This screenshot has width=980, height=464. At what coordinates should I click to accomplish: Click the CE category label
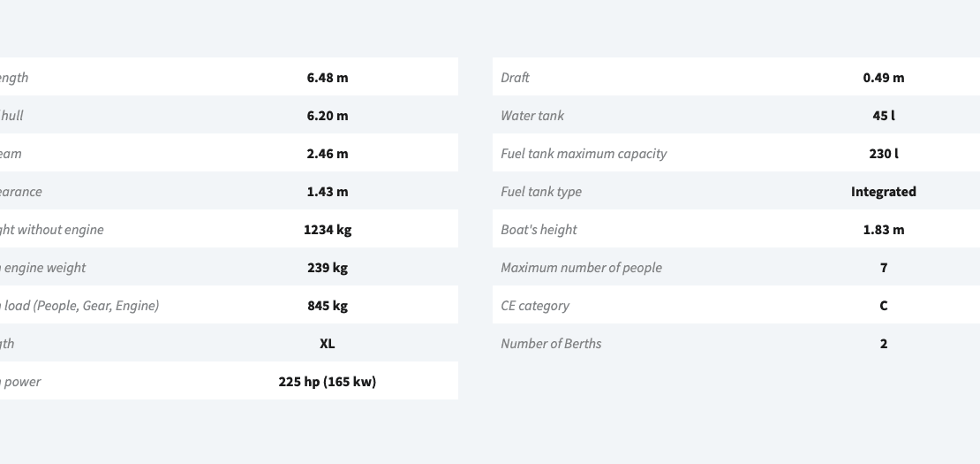535,306
